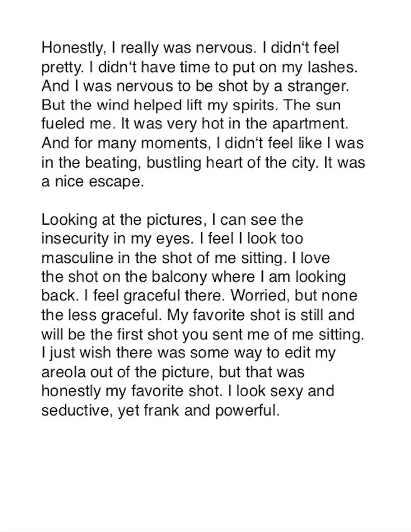Click the phrase "many moments"
This screenshot has width=411, height=532.
[x=152, y=143]
